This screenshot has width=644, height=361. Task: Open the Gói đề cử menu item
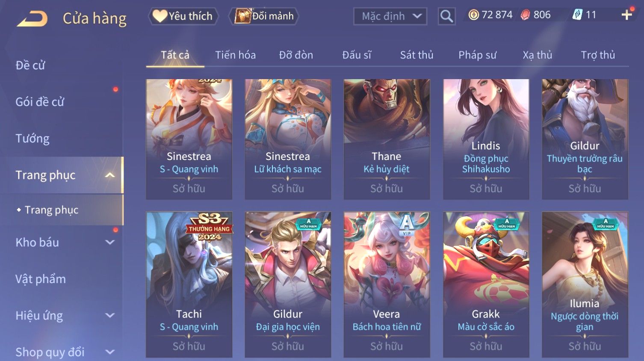pyautogui.click(x=40, y=102)
